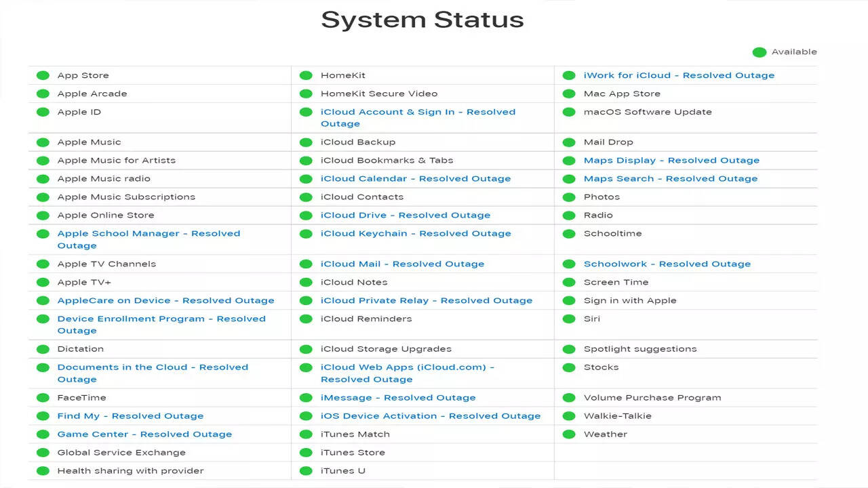Screen dimensions: 868x488
Task: Click the green dot beside Walkie-Talkie
Action: pos(569,416)
